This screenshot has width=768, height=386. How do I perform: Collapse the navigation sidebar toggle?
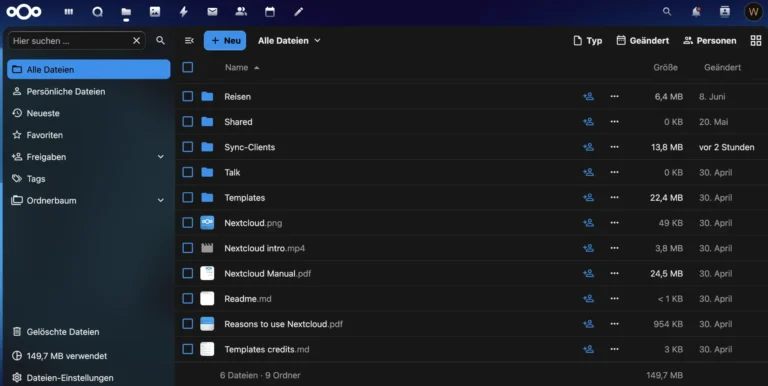[x=189, y=41]
